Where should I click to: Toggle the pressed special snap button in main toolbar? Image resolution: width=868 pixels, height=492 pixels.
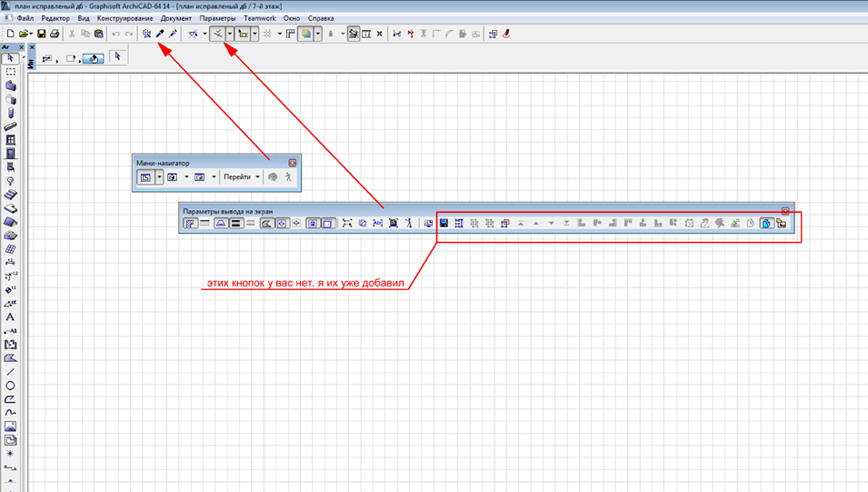[x=217, y=33]
